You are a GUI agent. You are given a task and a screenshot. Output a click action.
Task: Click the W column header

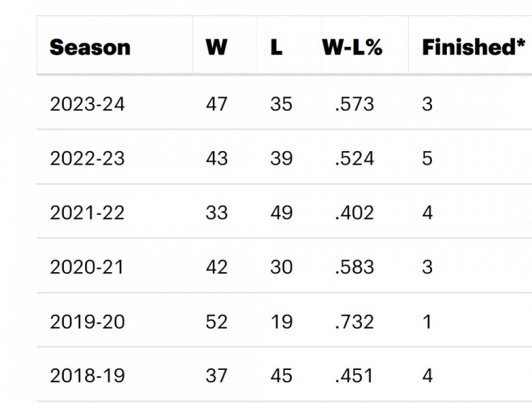point(216,47)
